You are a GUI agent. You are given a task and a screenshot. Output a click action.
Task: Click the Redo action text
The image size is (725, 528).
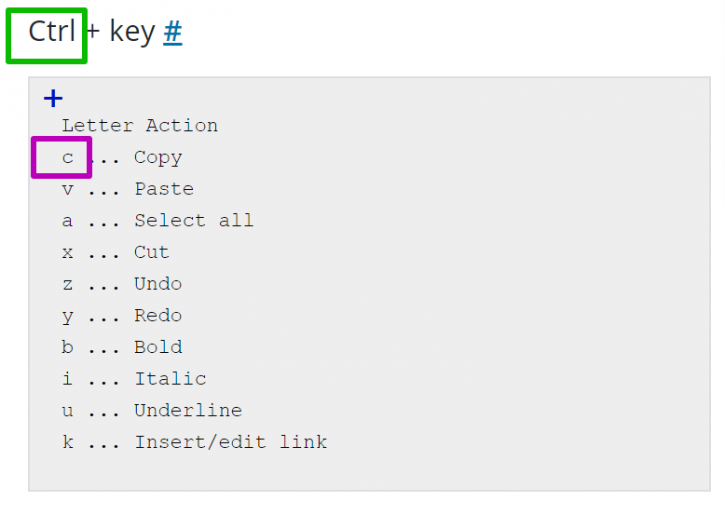click(x=158, y=315)
